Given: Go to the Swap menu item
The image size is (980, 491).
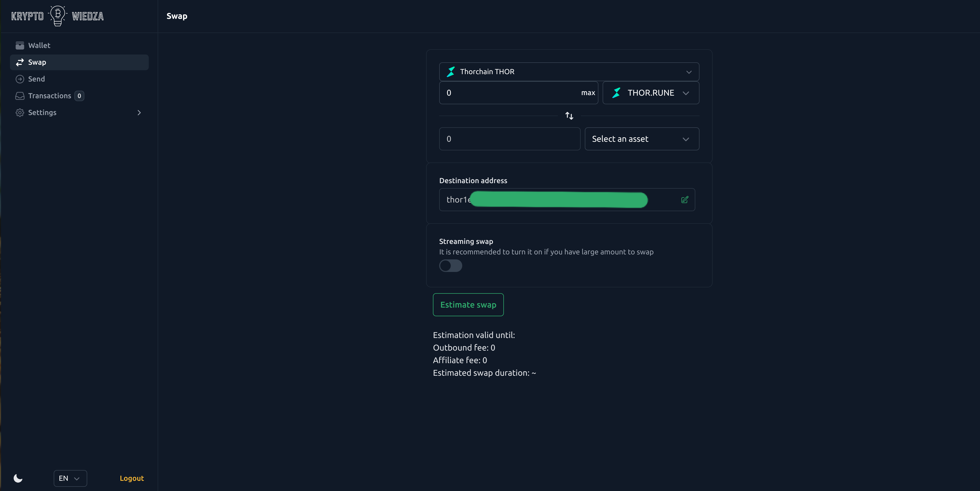Looking at the screenshot, I should (x=37, y=62).
